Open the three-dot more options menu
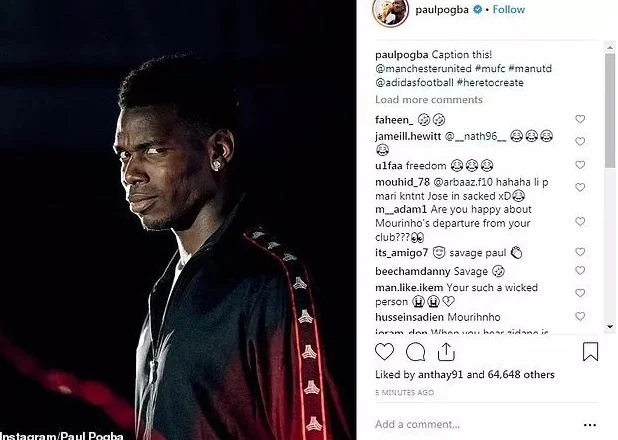 coord(590,425)
